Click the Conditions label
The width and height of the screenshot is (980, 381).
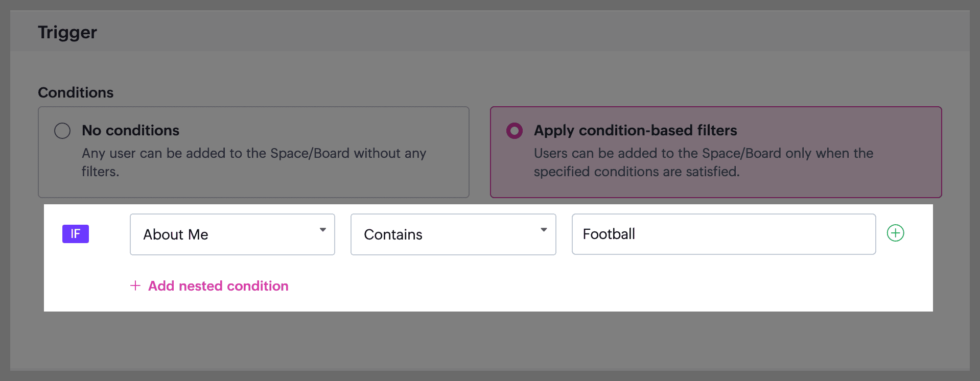tap(76, 92)
